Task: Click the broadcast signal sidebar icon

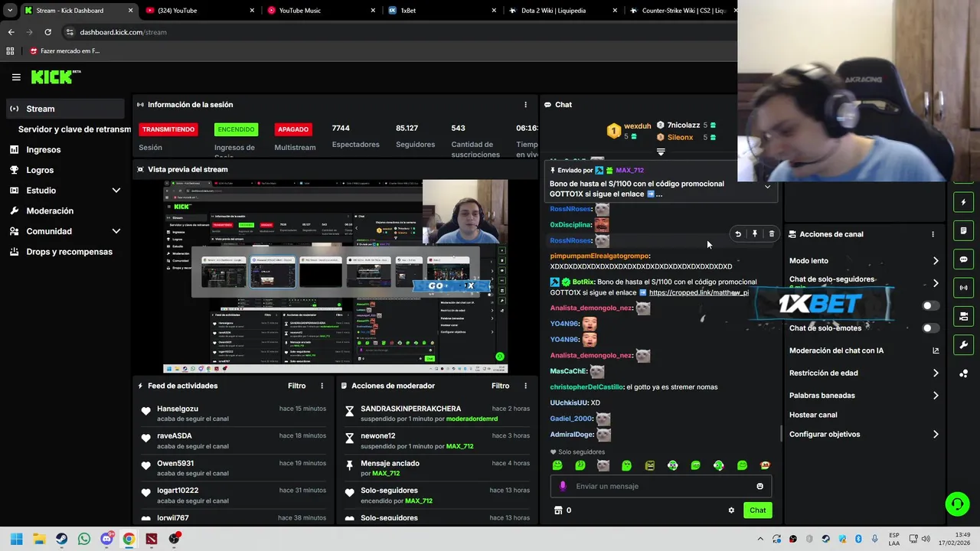Action: click(964, 288)
